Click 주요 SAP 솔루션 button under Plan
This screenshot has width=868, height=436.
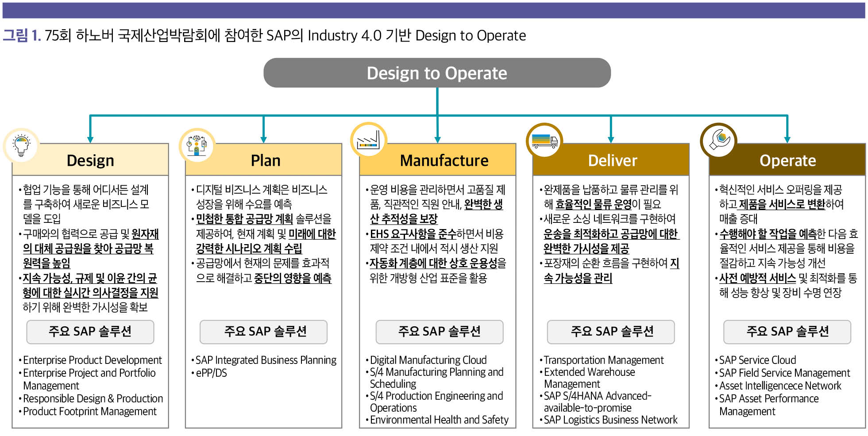pyautogui.click(x=264, y=332)
